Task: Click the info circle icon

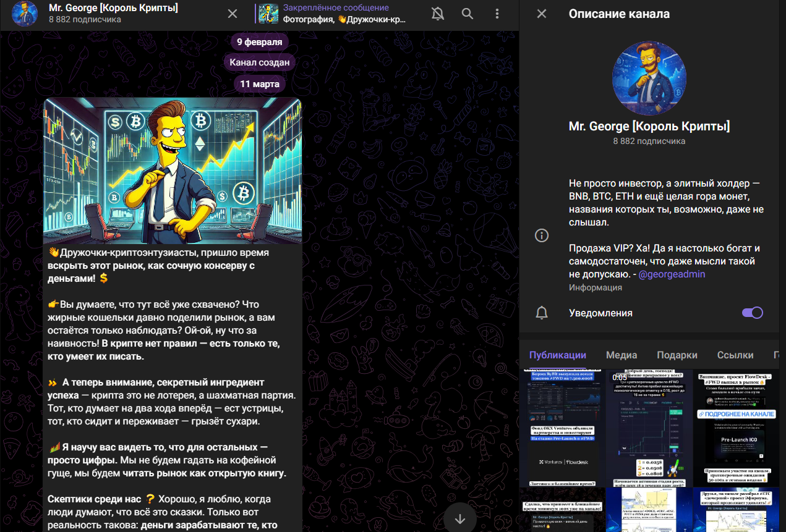Action: [x=542, y=235]
